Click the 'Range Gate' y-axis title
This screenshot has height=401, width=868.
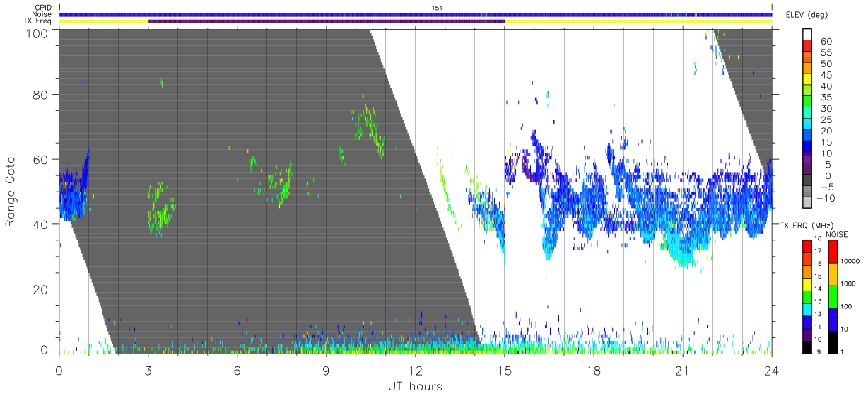pos(11,191)
